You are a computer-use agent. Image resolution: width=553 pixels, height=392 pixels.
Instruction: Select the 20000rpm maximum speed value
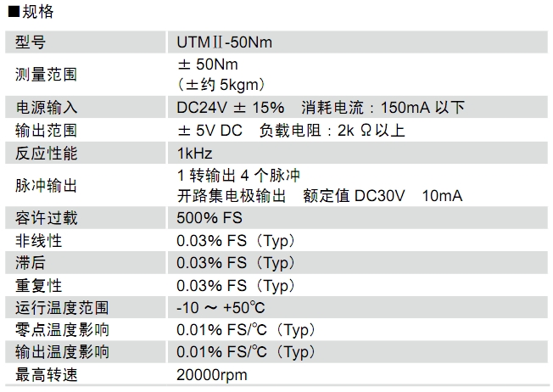(x=211, y=375)
